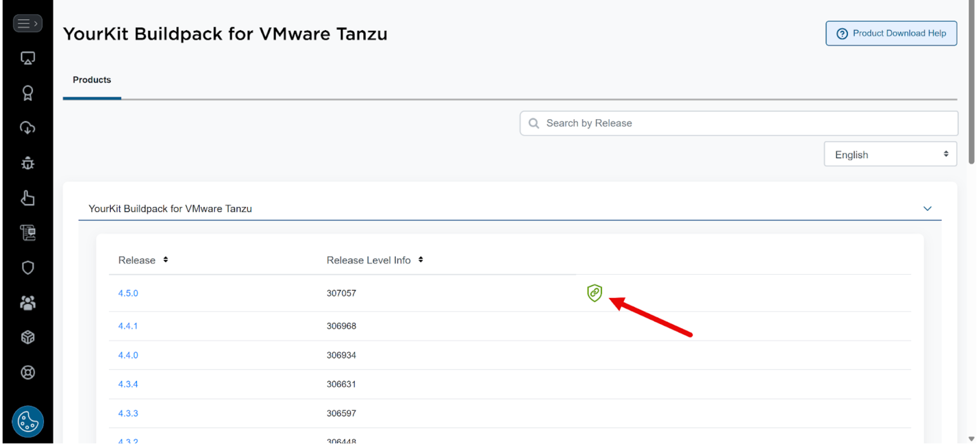Viewport: 980px width, 446px height.
Task: Collapse the YourKit Buildpack for VMware Tanzu section
Action: click(x=927, y=209)
